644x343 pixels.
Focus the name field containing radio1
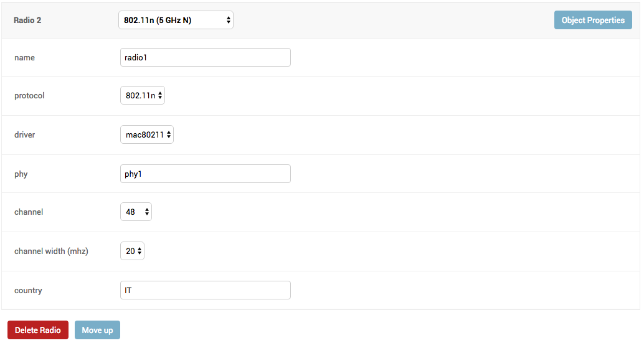coord(206,57)
